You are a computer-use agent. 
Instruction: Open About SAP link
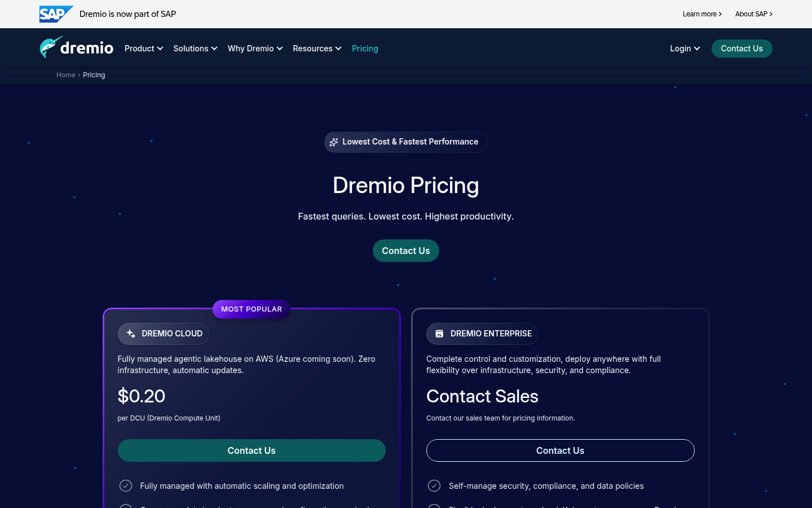[754, 14]
